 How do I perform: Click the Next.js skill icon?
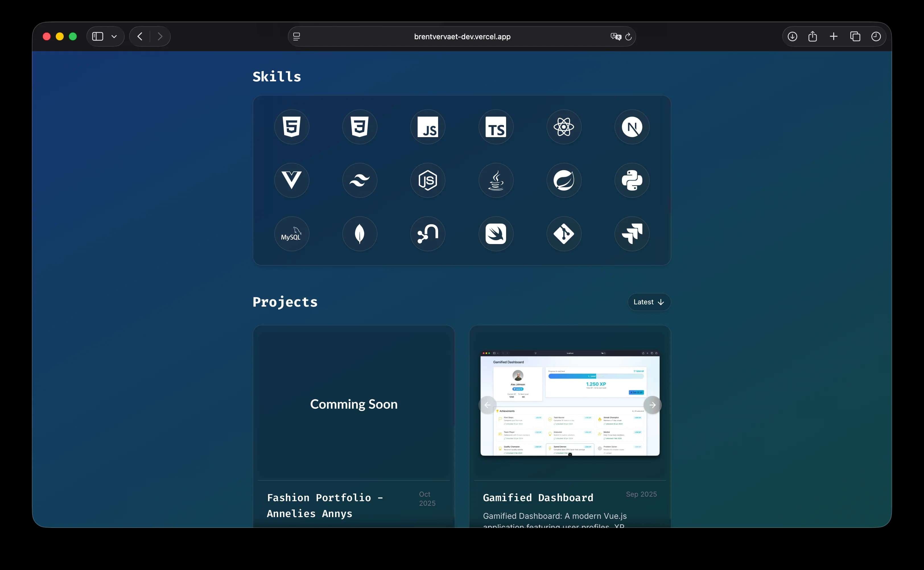pos(632,127)
